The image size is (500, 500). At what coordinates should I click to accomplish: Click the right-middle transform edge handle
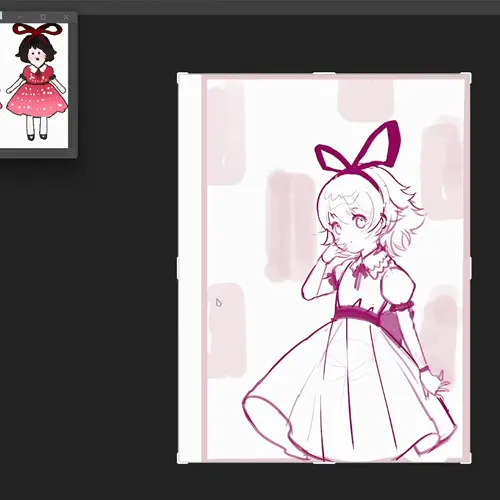470,268
